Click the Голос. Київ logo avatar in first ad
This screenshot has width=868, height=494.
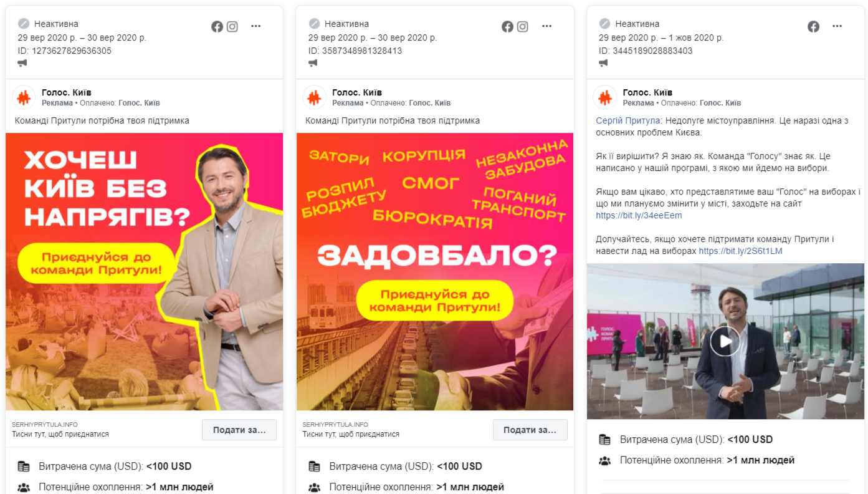click(x=24, y=97)
